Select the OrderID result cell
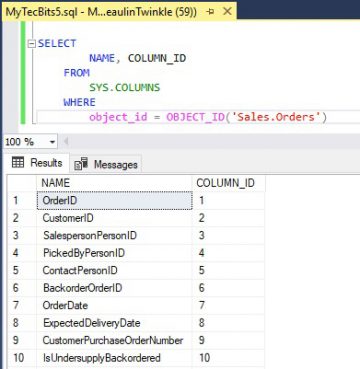Image resolution: width=360 pixels, height=369 pixels. point(114,200)
